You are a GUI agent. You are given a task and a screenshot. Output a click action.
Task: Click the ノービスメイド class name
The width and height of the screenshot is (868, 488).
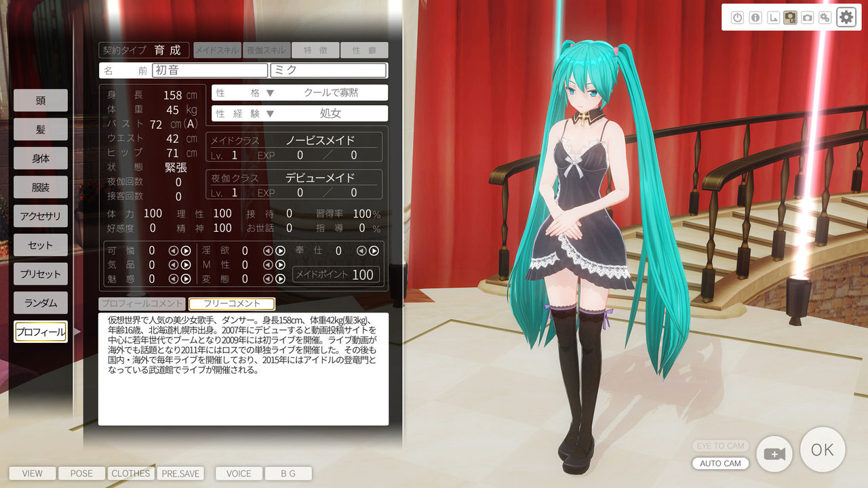click(320, 140)
